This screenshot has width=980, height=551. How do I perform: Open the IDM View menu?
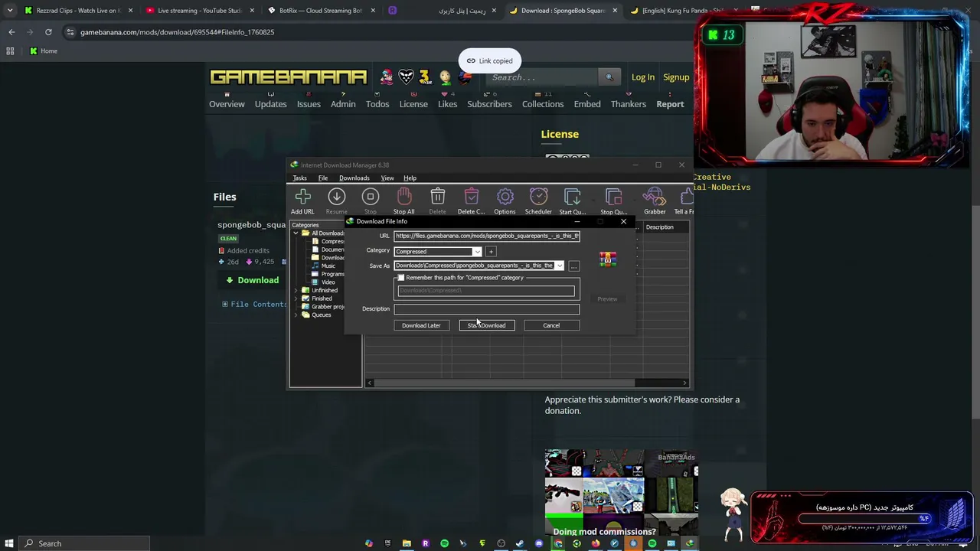coord(387,178)
